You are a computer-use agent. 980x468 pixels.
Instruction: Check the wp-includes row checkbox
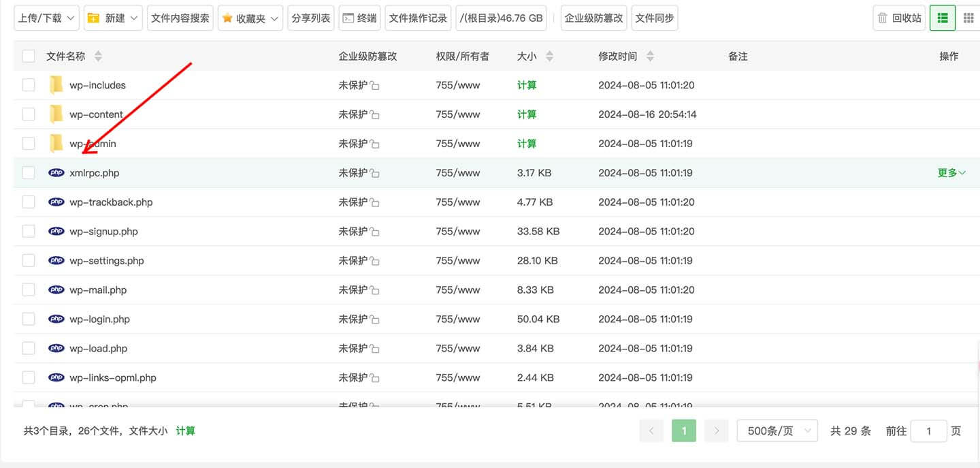tap(29, 85)
